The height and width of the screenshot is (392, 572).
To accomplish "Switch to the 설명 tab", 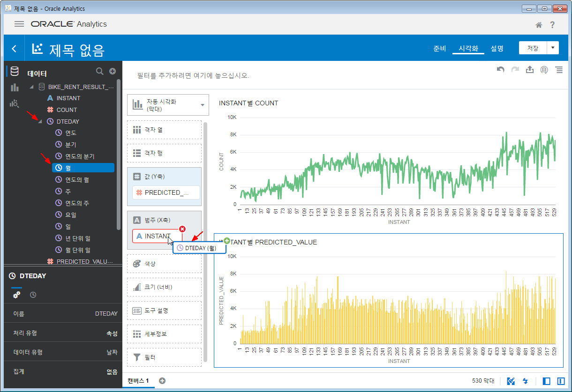I will pyautogui.click(x=497, y=48).
